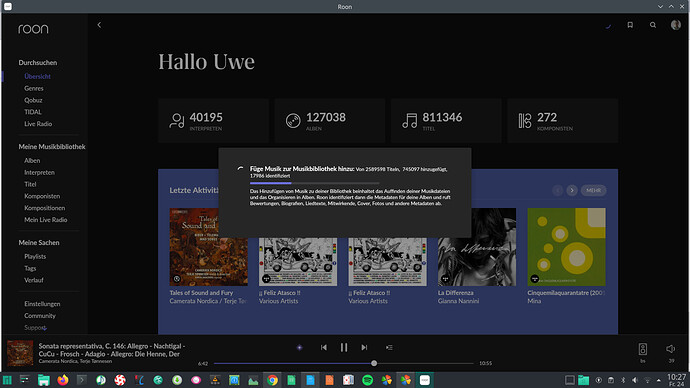
Task: Open Tags under Meine Sachen
Action: pyautogui.click(x=30, y=268)
